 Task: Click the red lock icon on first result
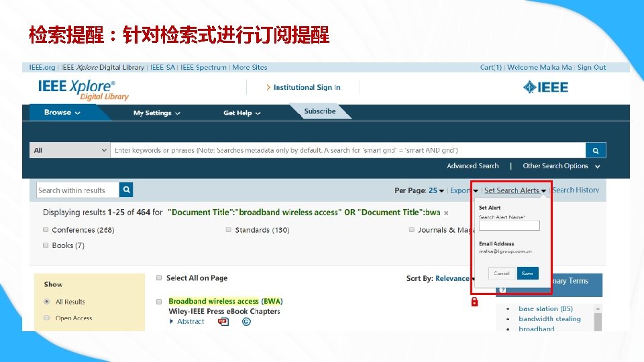point(474,302)
